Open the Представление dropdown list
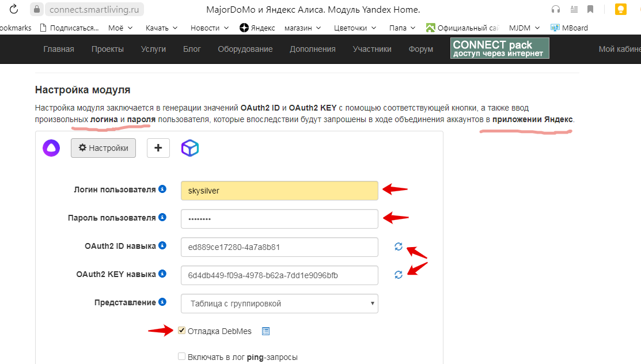This screenshot has width=641, height=364. pyautogui.click(x=279, y=304)
